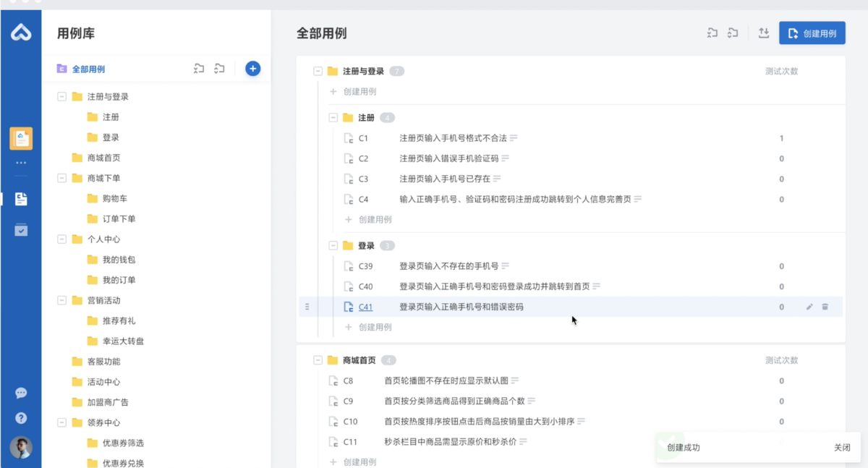Collapse the 注册 folder in main list

coord(333,117)
